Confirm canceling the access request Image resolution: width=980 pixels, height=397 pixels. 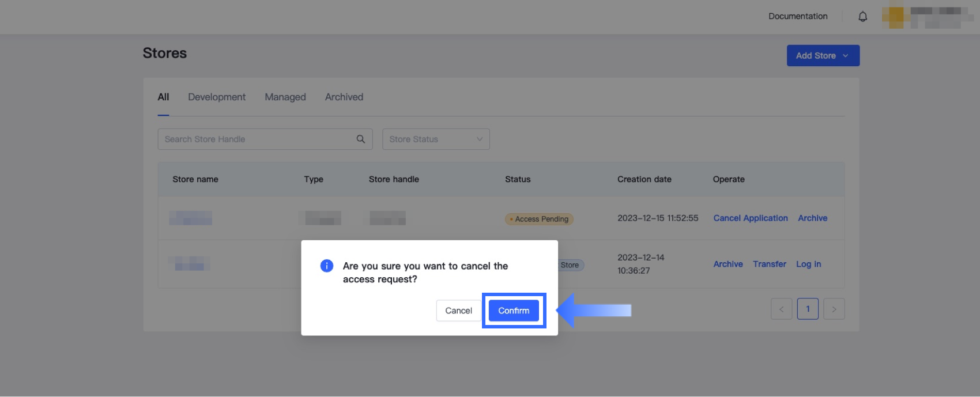tap(514, 311)
